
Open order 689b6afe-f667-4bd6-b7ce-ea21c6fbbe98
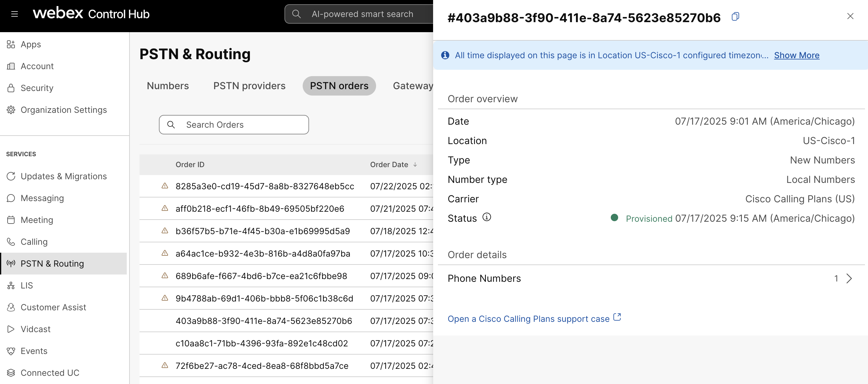point(261,276)
